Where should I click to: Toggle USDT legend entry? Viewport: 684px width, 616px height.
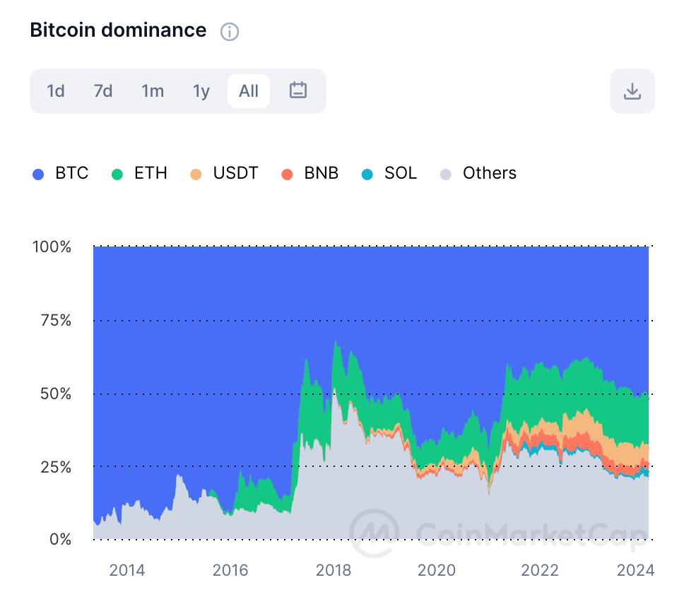tap(235, 173)
